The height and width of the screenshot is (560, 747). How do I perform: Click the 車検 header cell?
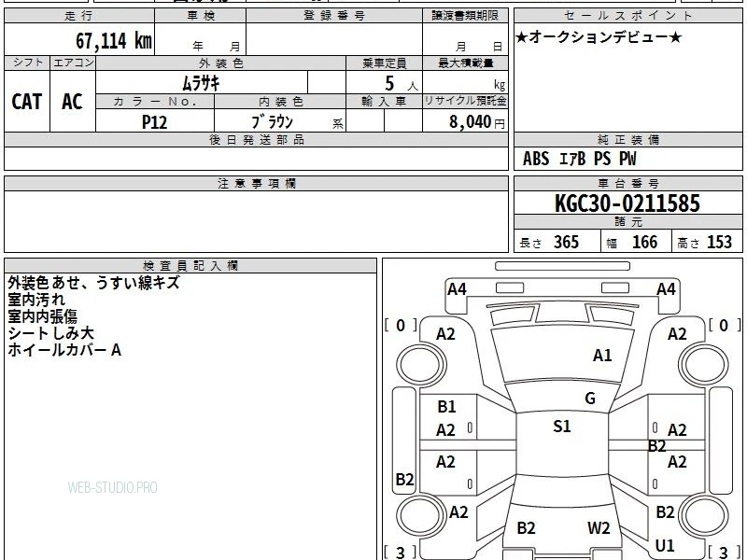[201, 16]
